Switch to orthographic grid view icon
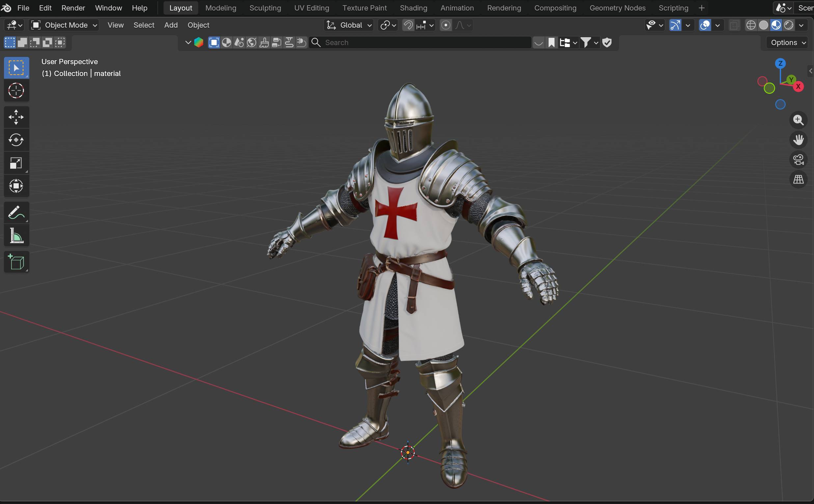This screenshot has height=504, width=814. 798,179
